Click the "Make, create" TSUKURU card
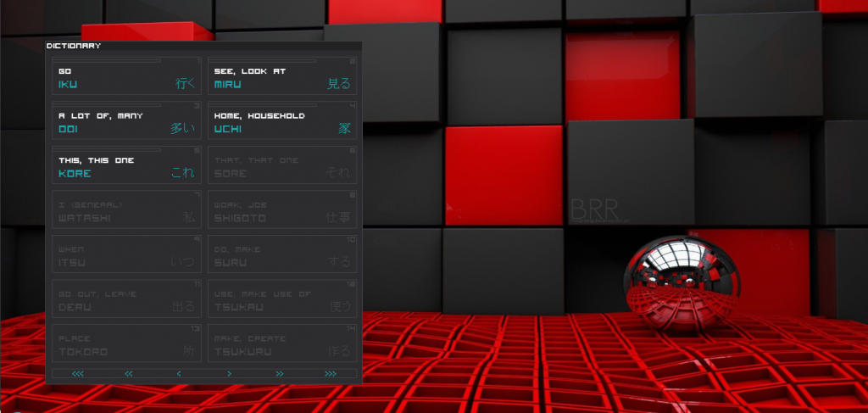This screenshot has width=868, height=413. [282, 344]
